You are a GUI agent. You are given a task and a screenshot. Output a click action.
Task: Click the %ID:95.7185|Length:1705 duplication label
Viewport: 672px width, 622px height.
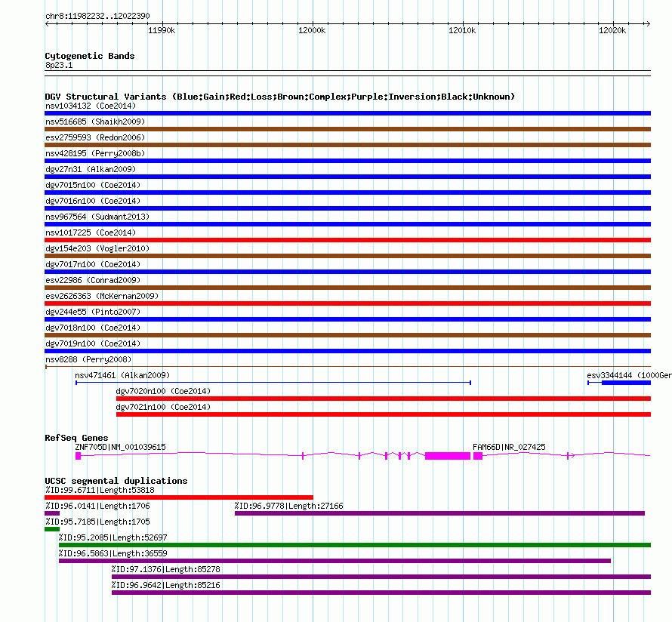tap(97, 522)
